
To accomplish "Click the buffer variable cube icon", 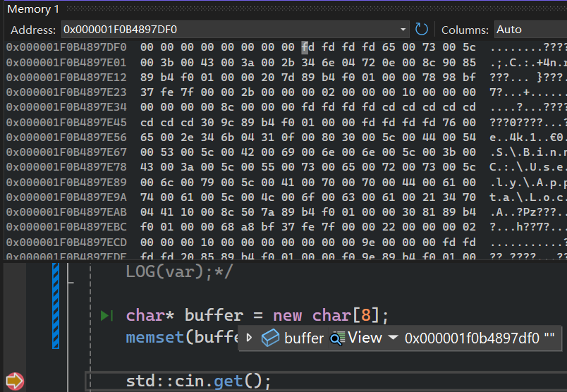I will pos(270,338).
